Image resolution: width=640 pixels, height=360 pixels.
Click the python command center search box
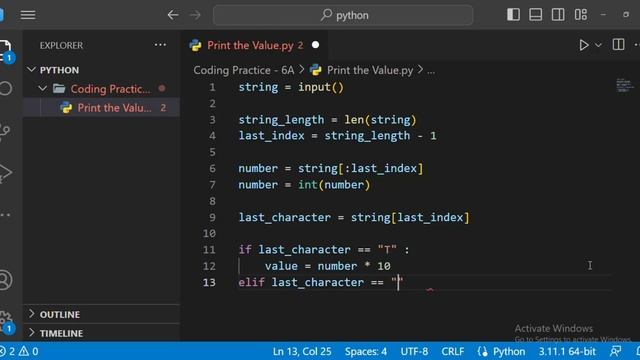[x=343, y=15]
